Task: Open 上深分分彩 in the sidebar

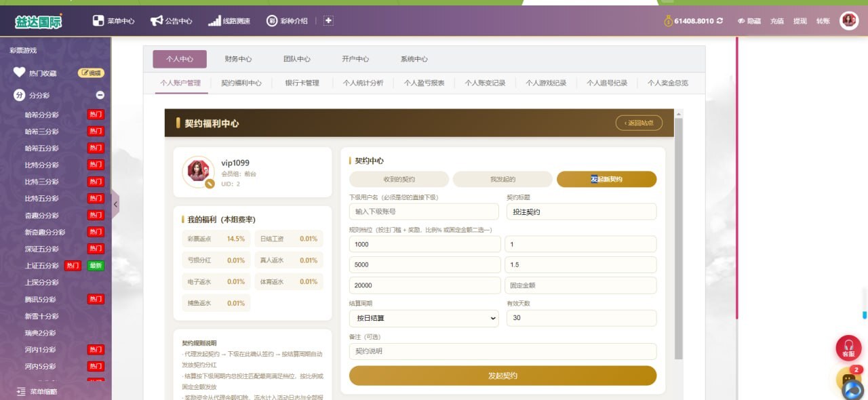Action: tap(42, 283)
